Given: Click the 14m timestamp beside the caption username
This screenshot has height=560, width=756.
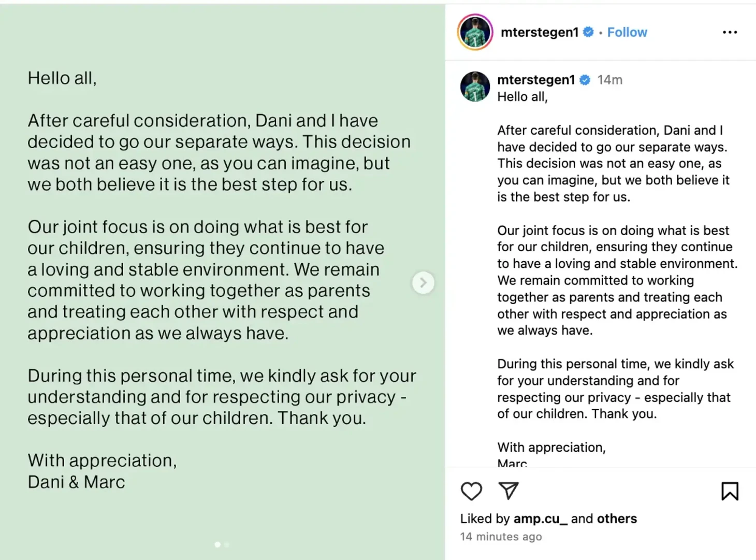Looking at the screenshot, I should [x=609, y=80].
